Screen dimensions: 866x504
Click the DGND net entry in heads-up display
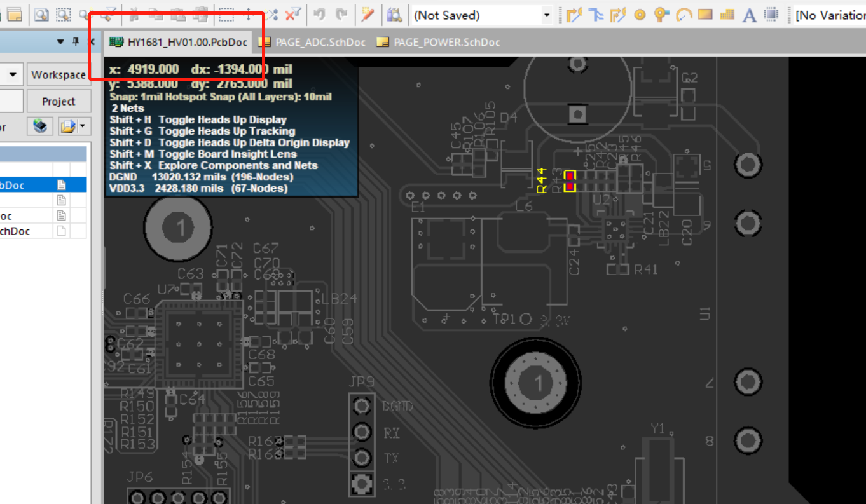[x=202, y=177]
